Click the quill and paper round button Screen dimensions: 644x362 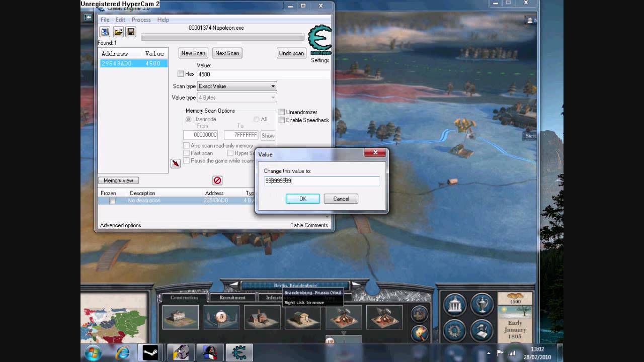pyautogui.click(x=482, y=331)
